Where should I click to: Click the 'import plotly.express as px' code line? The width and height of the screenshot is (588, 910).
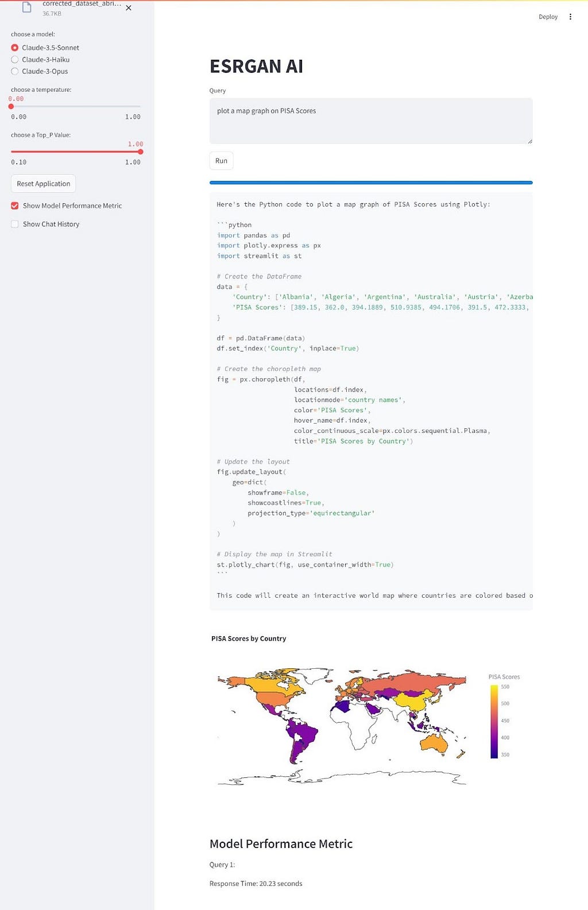coord(269,246)
